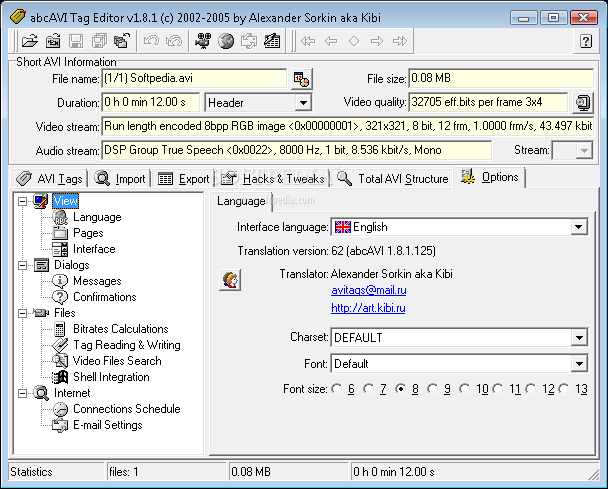Collapse the Files tree node
Image resolution: width=608 pixels, height=489 pixels.
click(x=22, y=313)
